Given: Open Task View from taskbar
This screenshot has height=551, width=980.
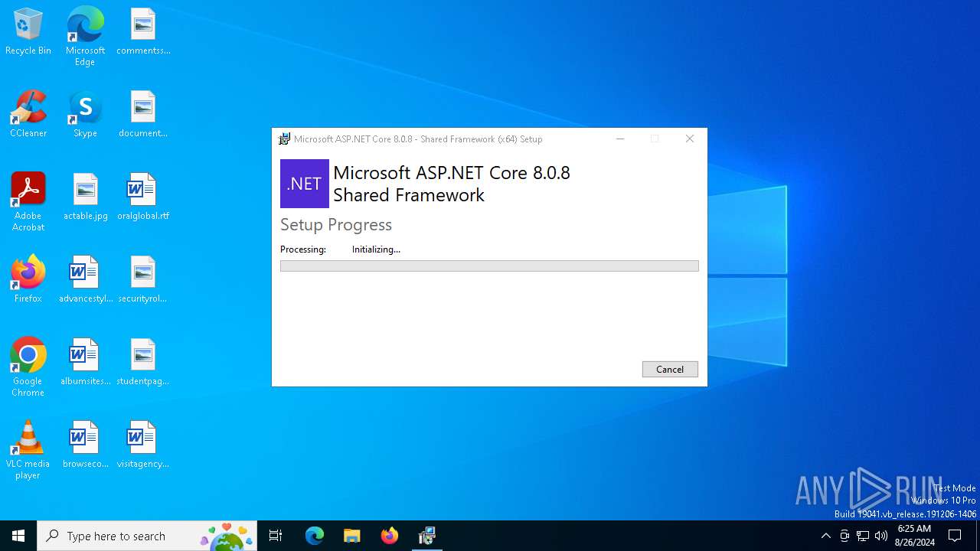Looking at the screenshot, I should [x=276, y=536].
